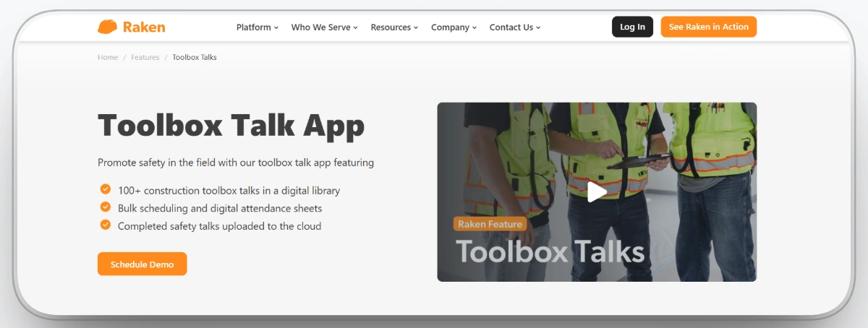Click the Toolbox Talks title on video thumbnail

point(550,251)
